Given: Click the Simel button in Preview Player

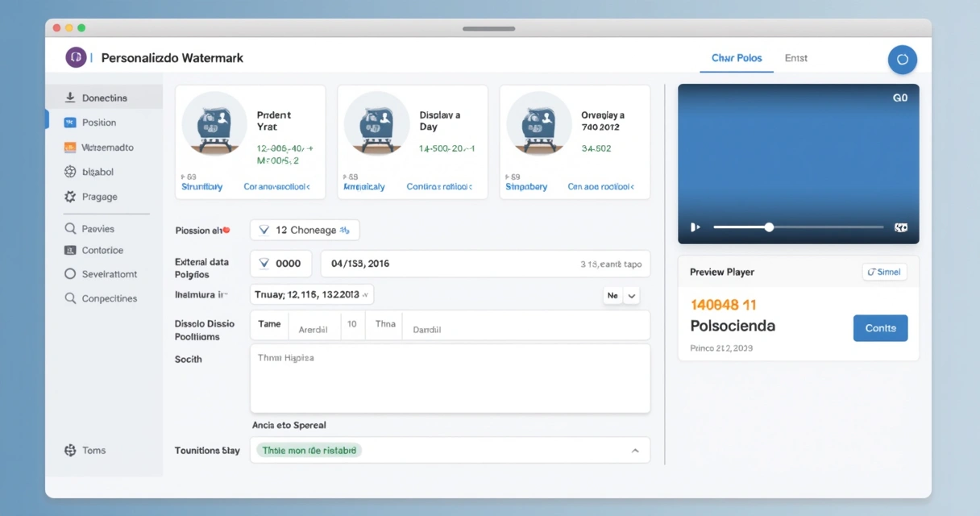Looking at the screenshot, I should (884, 272).
